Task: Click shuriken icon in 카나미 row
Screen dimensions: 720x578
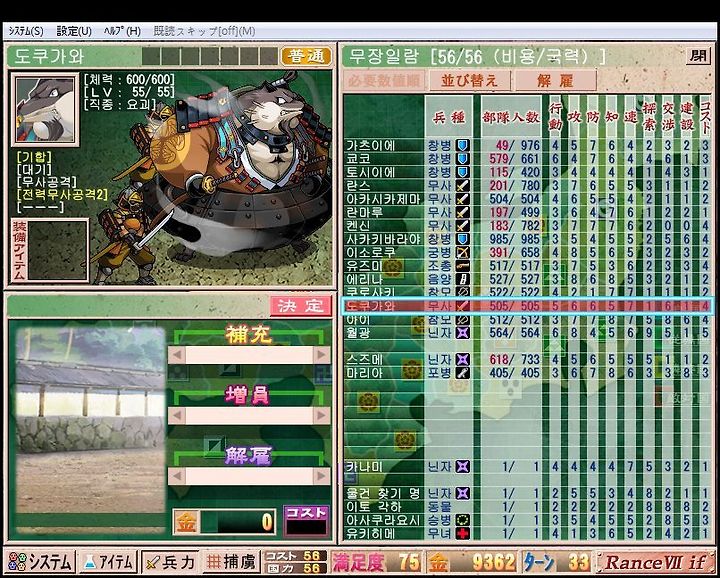Action: tap(462, 467)
